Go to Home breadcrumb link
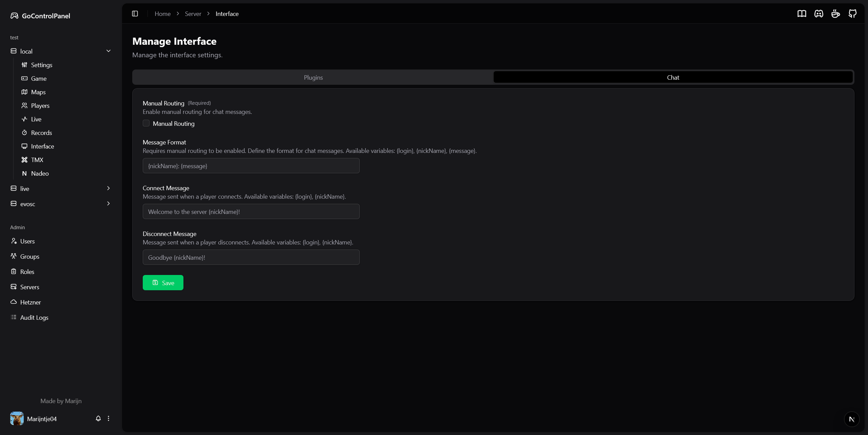 click(x=162, y=14)
